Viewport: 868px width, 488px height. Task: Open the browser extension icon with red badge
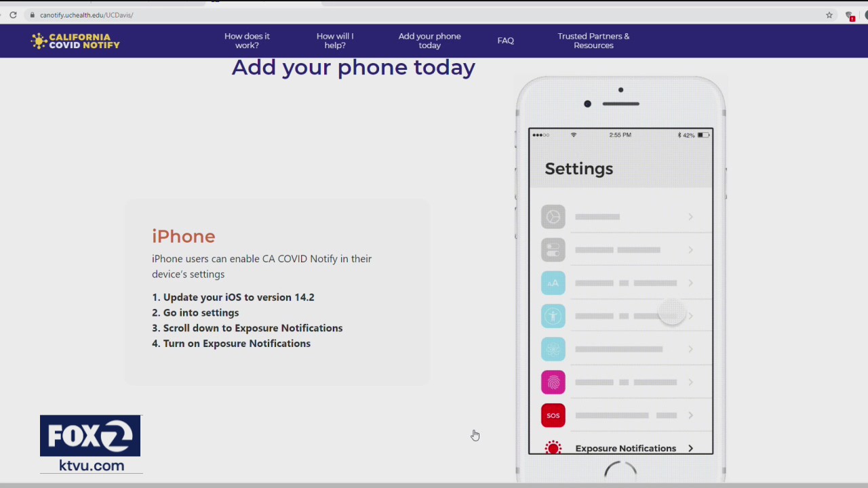click(850, 16)
